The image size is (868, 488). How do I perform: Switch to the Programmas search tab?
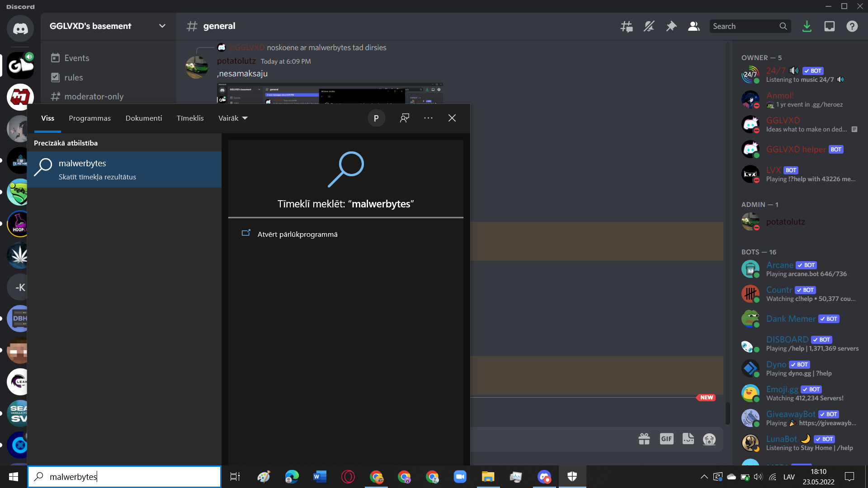click(90, 118)
